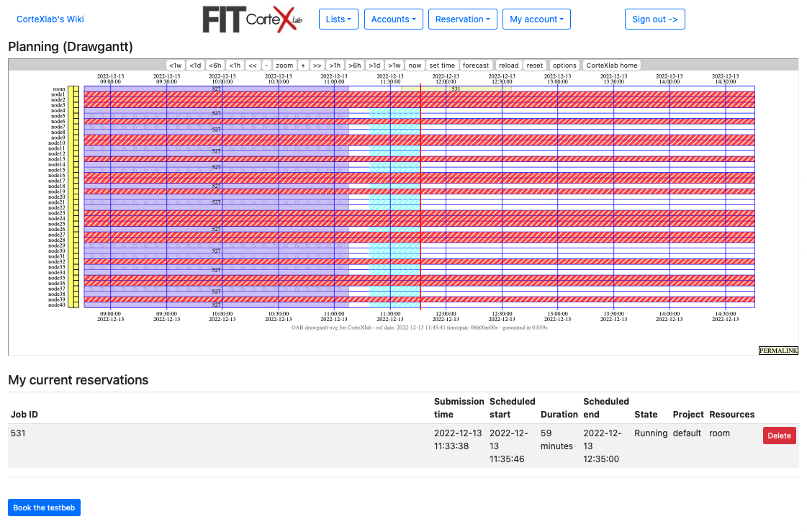Image resolution: width=807 pixels, height=532 pixels.
Task: Click the options button in Gantt toolbar
Action: tap(564, 66)
